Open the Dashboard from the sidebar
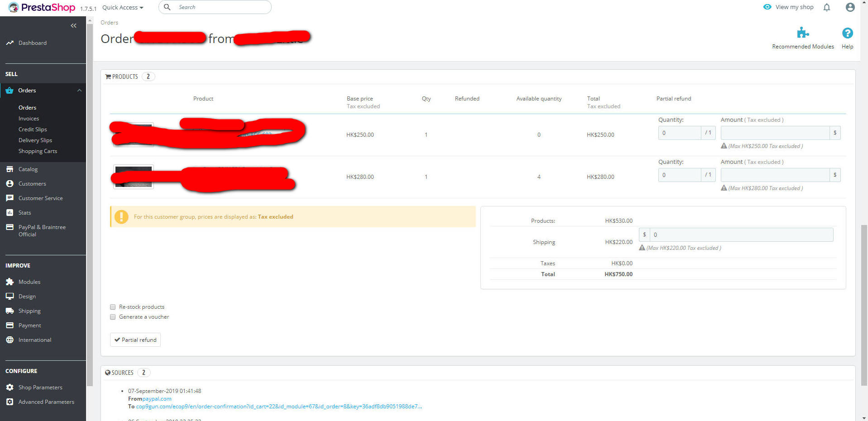Screen dimensions: 868x421 32,43
